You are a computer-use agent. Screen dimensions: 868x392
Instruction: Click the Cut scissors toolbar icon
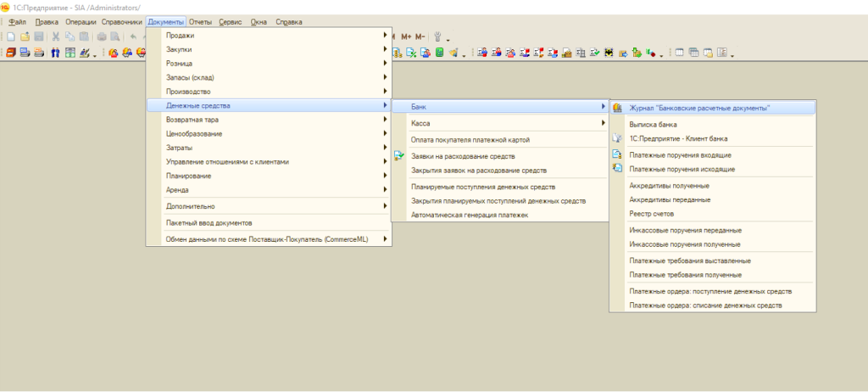56,36
